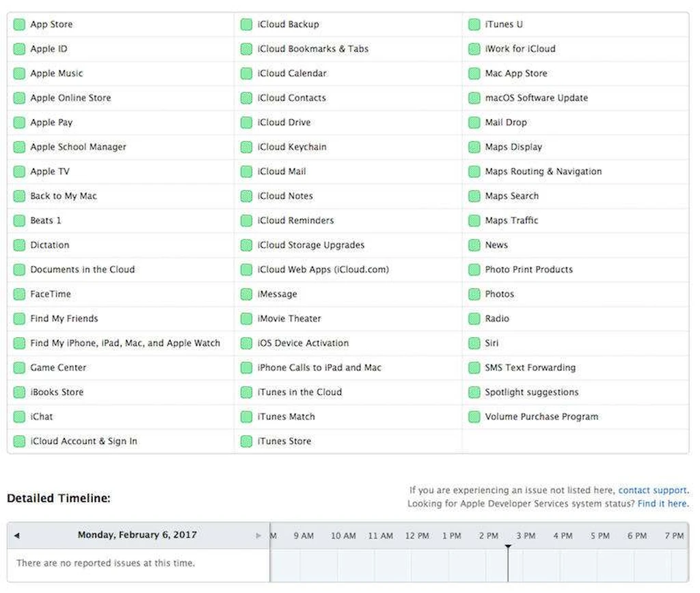Screen dimensions: 700x593
Task: Select Find My iPhone, iPad, Mac entry
Action: 125,343
